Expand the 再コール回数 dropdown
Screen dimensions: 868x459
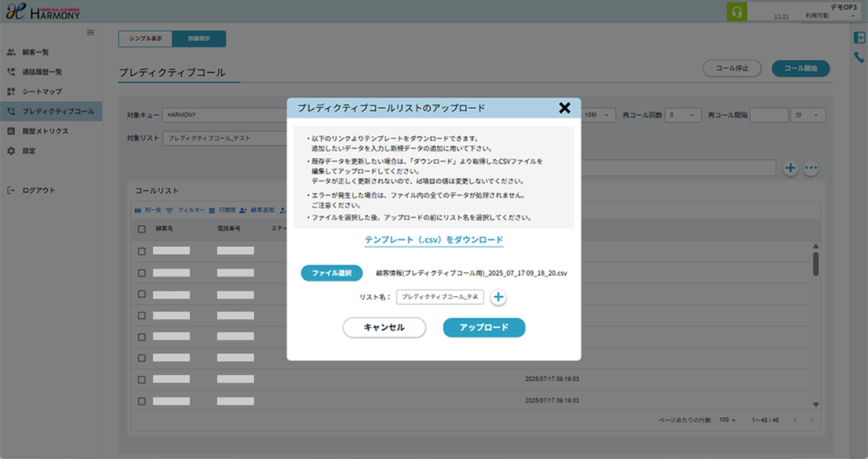click(684, 115)
